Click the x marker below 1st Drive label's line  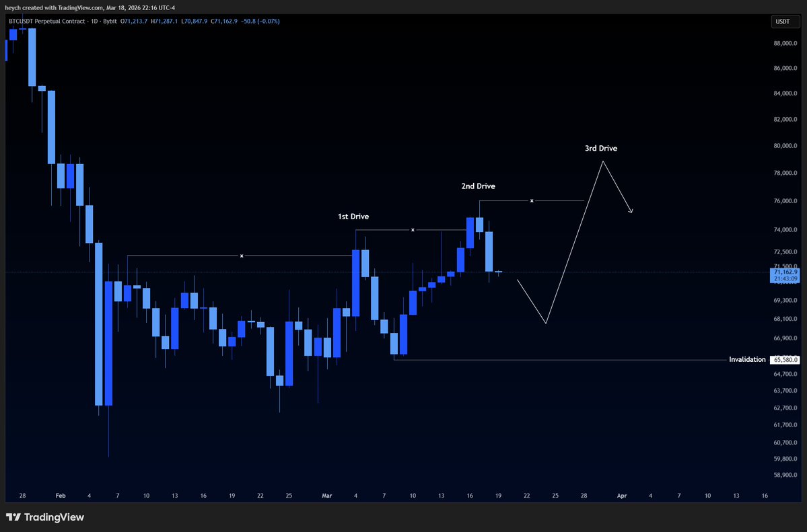pos(413,230)
